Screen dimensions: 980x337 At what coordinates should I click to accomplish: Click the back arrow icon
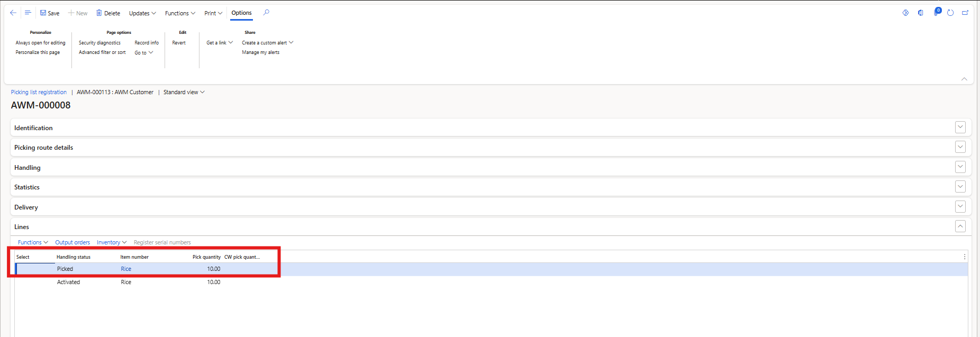pyautogui.click(x=13, y=13)
